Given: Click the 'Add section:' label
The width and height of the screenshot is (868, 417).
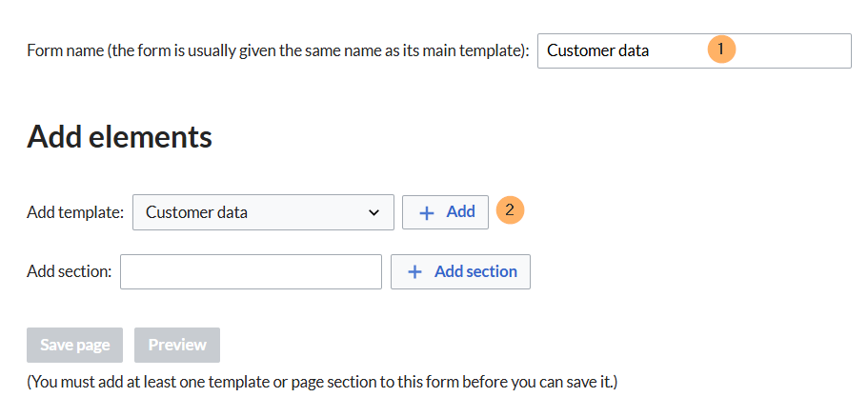Looking at the screenshot, I should point(70,271).
